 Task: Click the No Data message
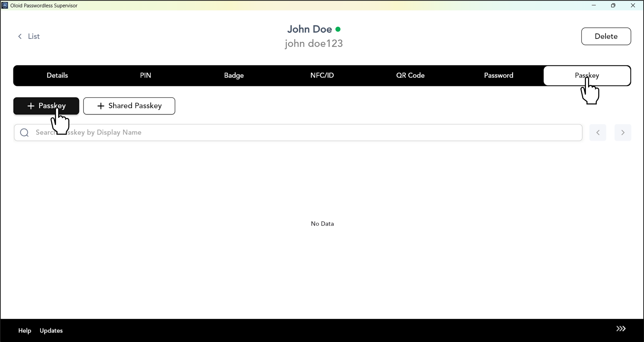[322, 224]
